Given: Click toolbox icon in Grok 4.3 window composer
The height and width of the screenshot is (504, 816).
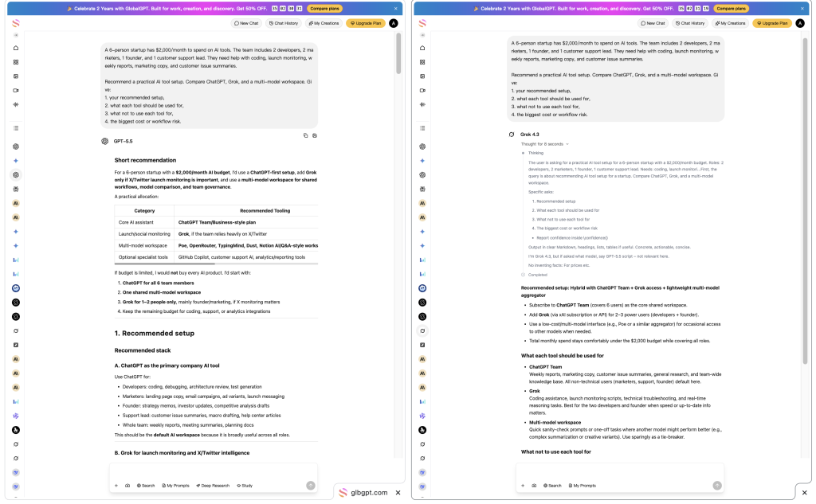Looking at the screenshot, I should tap(534, 486).
